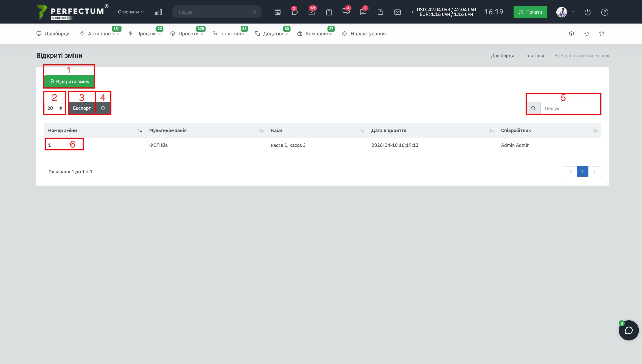Open the calendar icon in top bar
This screenshot has width=642, height=364.
277,12
